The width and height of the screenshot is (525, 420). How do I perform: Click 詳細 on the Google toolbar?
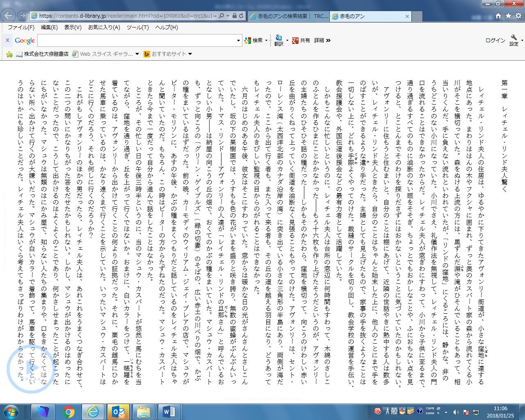(319, 40)
